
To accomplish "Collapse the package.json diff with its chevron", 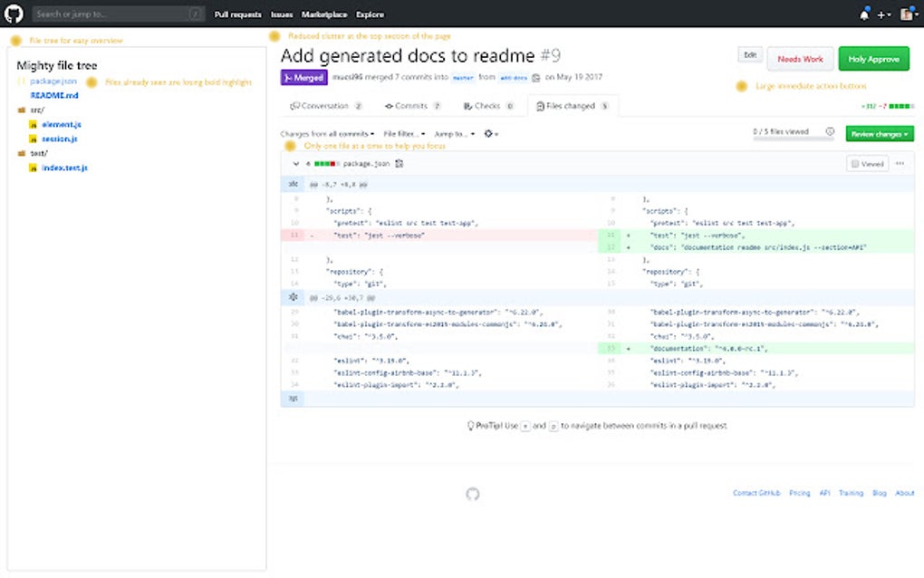I will (294, 164).
